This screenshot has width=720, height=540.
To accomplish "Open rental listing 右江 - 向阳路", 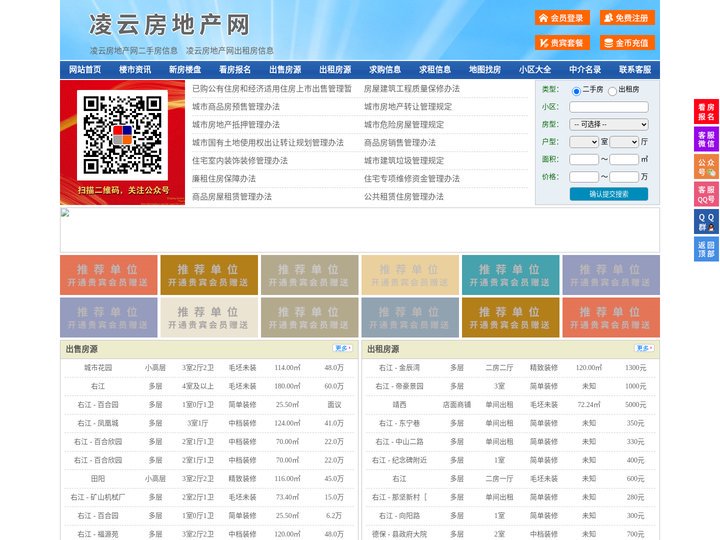I will click(x=399, y=516).
